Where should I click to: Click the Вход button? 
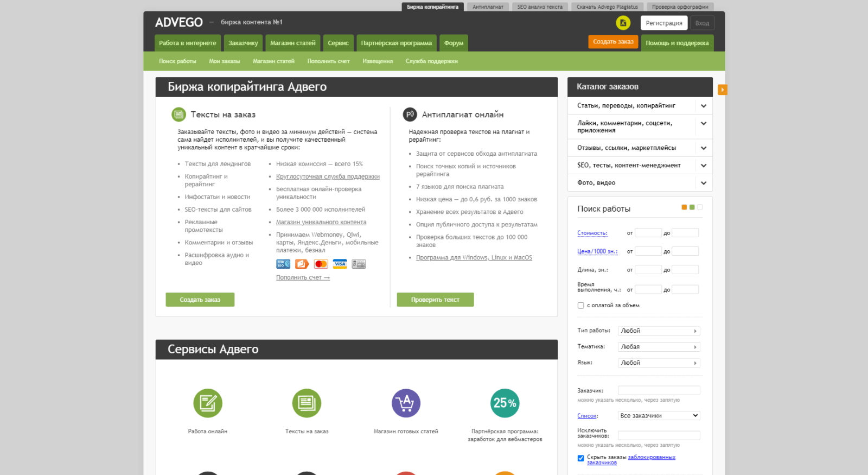point(702,23)
